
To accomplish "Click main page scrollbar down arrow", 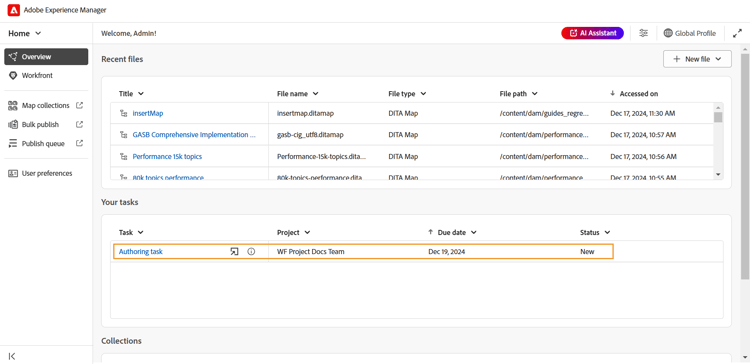I will click(745, 357).
